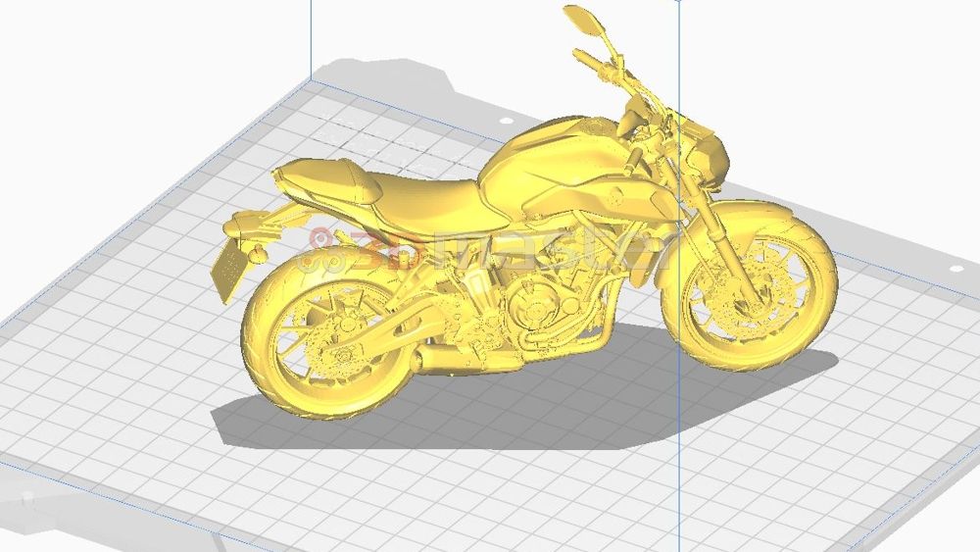
Task: Select the motorcycle's engine block
Action: coord(534,304)
